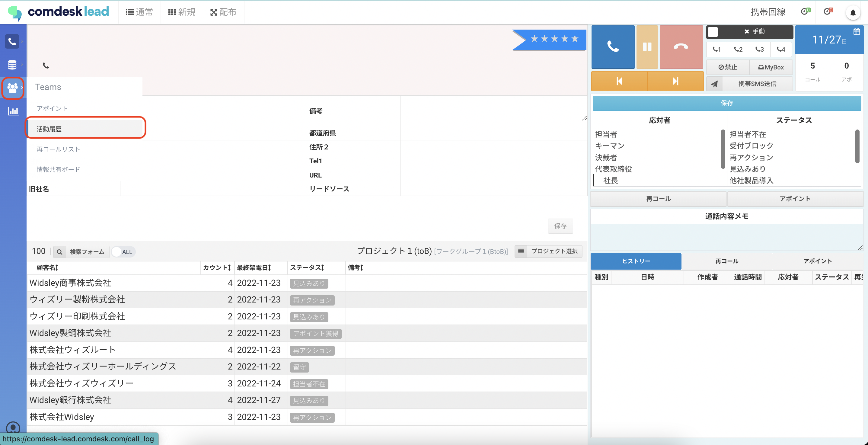
Task: Click the paper plane SMS send icon
Action: point(714,84)
